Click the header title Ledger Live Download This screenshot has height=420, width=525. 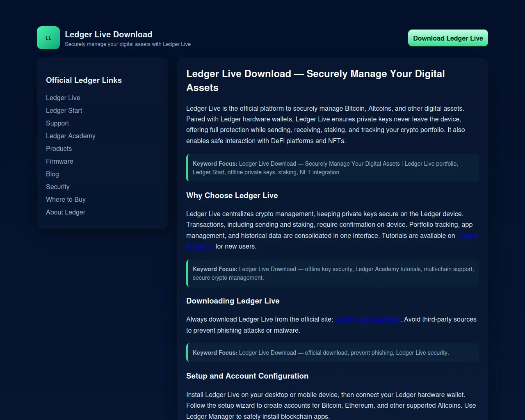tap(108, 34)
